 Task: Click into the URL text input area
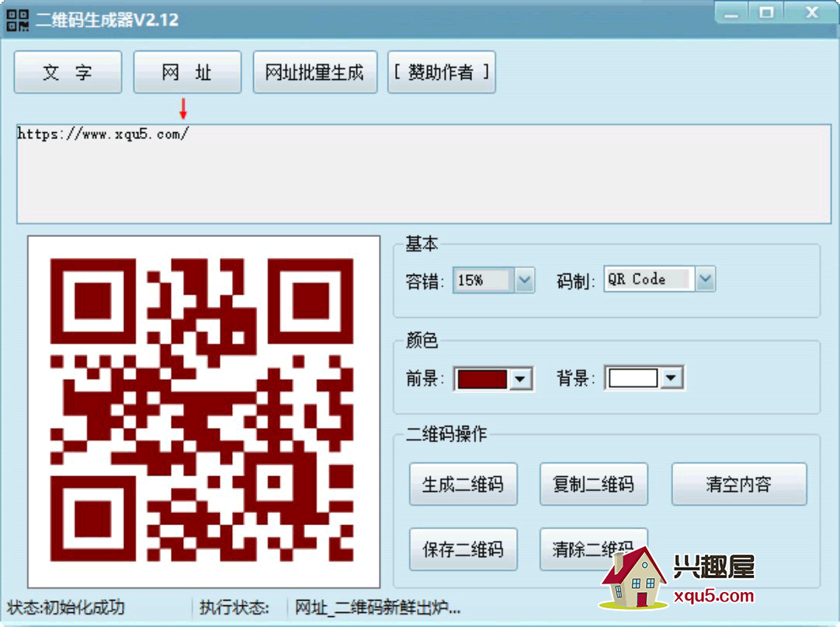(424, 174)
